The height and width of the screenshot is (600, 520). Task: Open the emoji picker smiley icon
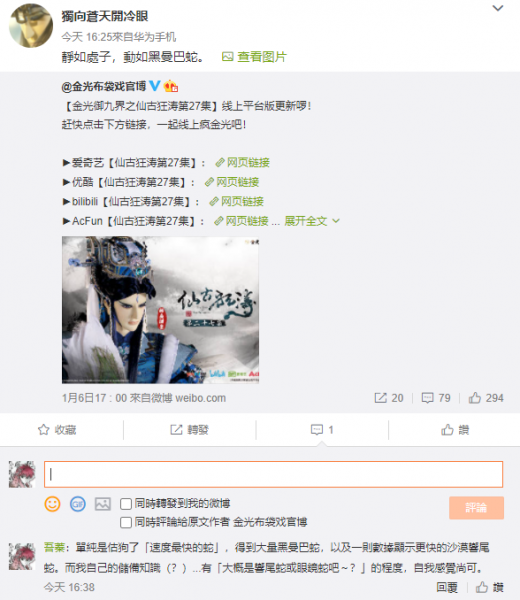(x=52, y=504)
